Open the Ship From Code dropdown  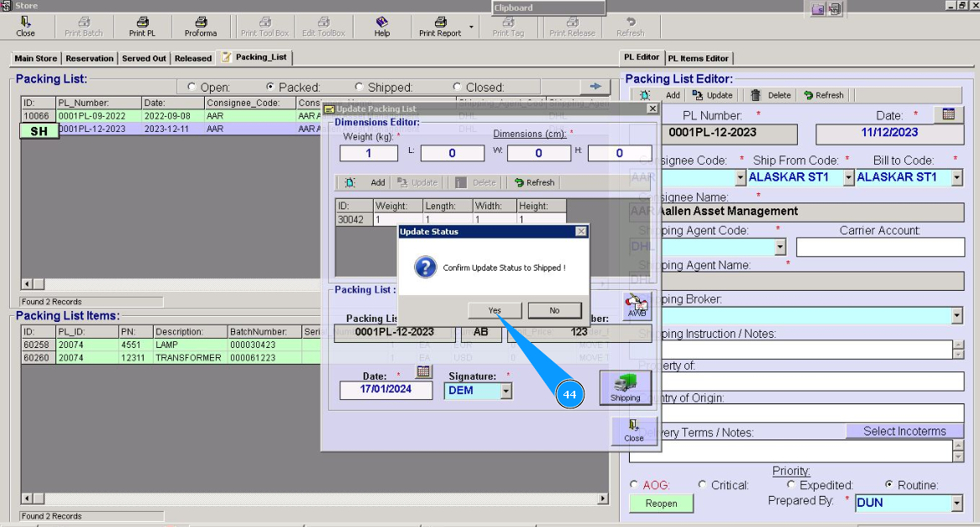(848, 177)
